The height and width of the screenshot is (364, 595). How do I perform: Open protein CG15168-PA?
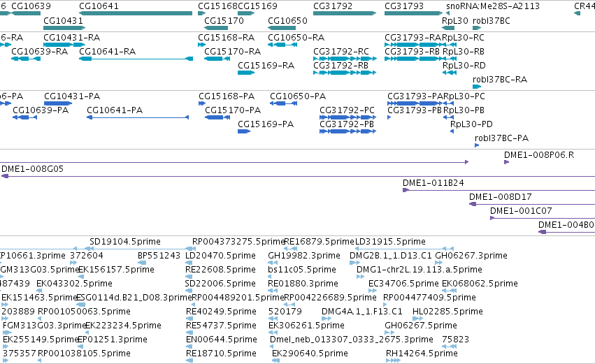pos(227,96)
